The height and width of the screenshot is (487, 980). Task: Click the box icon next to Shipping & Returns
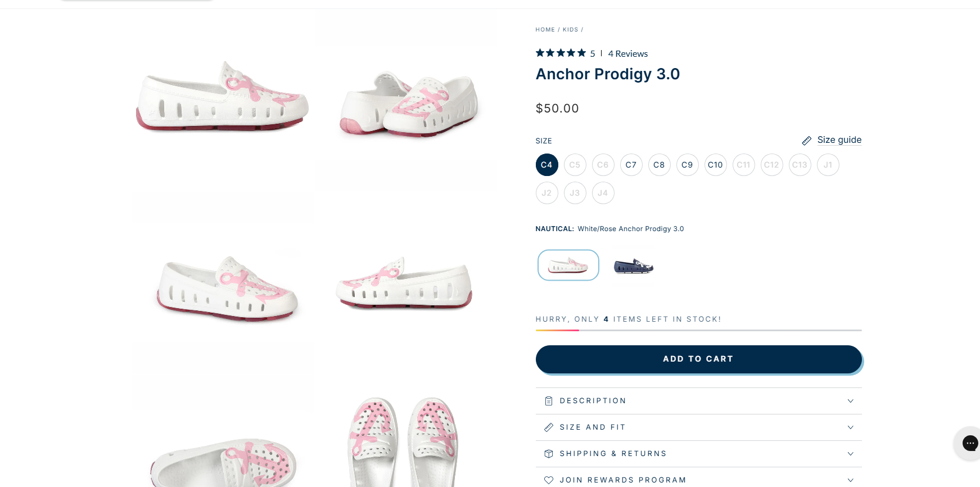549,454
